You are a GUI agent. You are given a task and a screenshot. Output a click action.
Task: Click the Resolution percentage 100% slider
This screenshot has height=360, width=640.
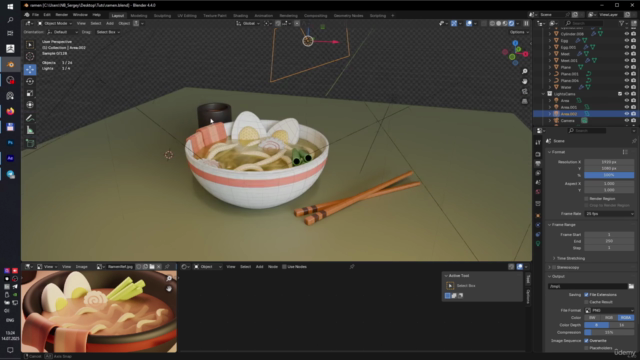[x=609, y=175]
